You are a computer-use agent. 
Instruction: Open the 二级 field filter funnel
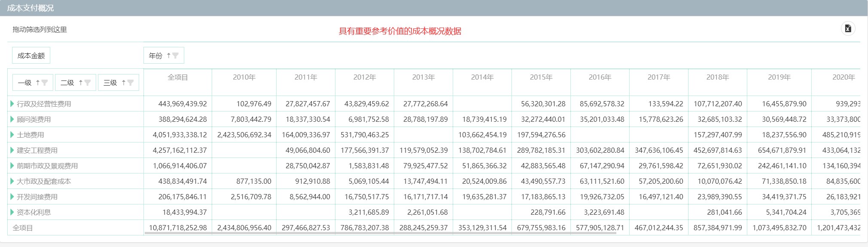pos(88,83)
